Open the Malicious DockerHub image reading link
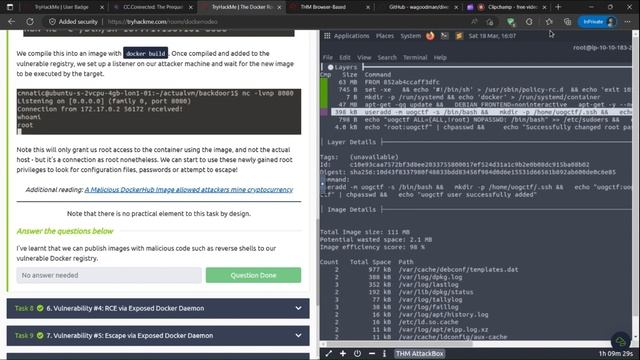 (x=189, y=189)
